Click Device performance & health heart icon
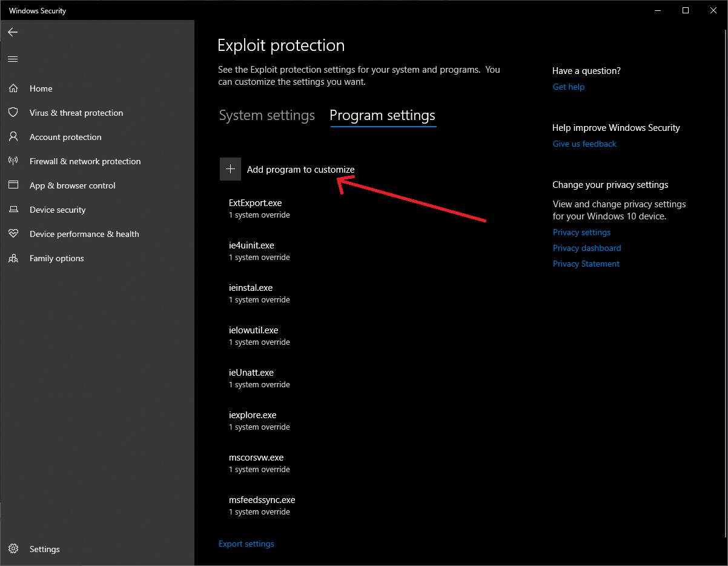The image size is (728, 566). 13,234
